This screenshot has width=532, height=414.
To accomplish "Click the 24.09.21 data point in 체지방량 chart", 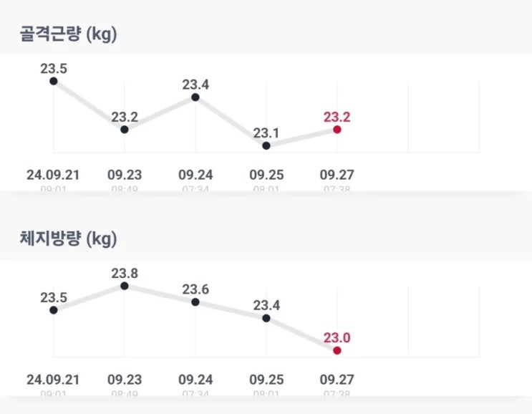I will tap(53, 310).
